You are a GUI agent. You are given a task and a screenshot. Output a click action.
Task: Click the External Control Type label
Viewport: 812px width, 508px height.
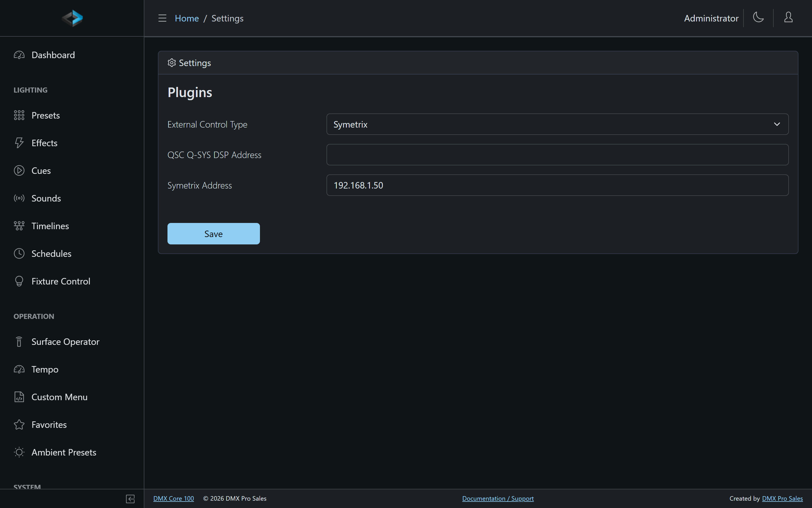[207, 125]
